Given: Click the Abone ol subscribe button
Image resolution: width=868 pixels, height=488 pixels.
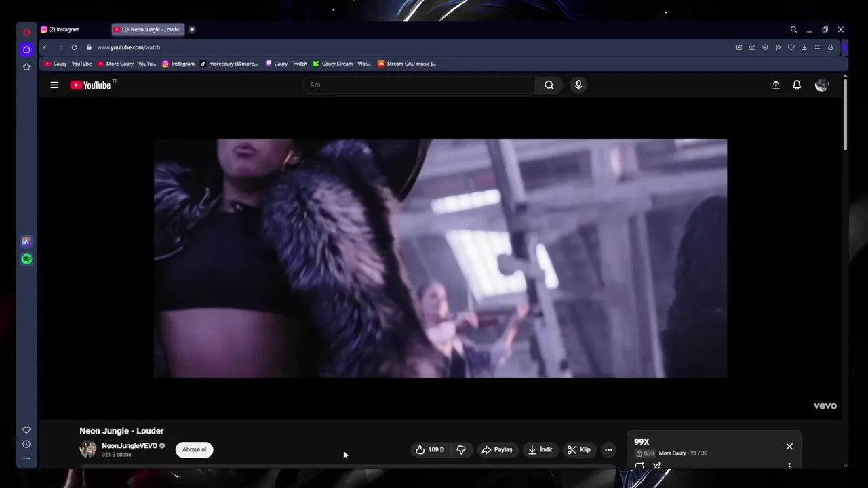Looking at the screenshot, I should pyautogui.click(x=194, y=449).
